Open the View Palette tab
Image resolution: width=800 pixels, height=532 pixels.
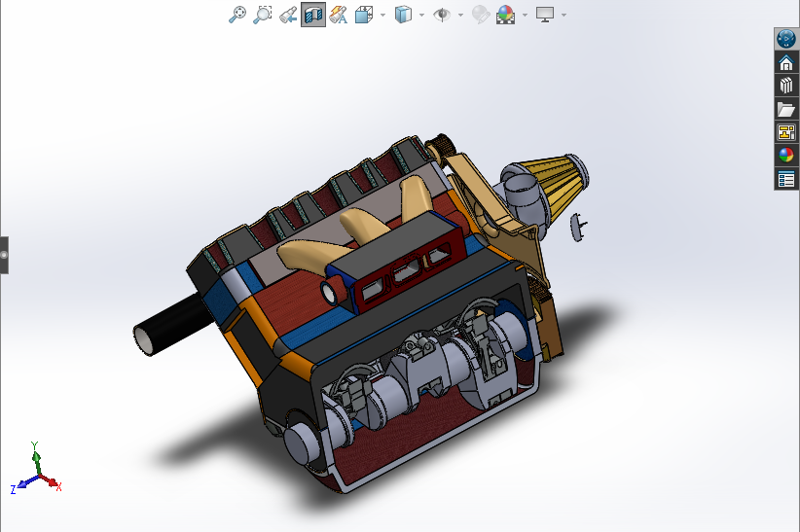coord(786,132)
